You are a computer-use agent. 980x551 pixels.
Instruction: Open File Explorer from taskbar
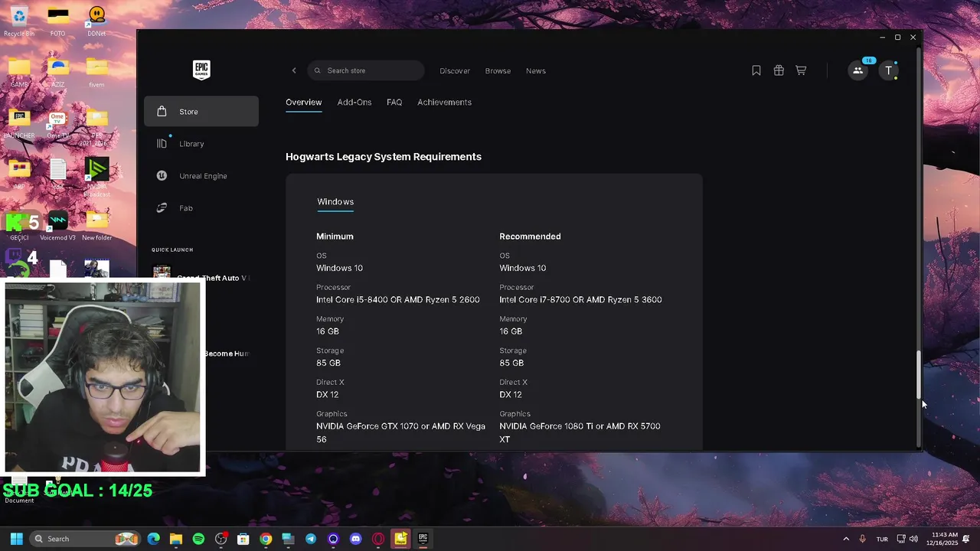pos(176,539)
